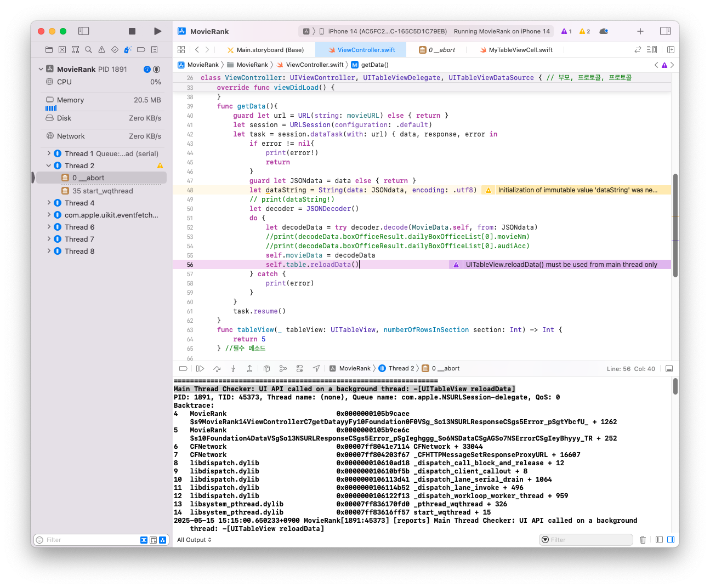Open Debug View Hierarchy
The image size is (710, 588).
(266, 368)
